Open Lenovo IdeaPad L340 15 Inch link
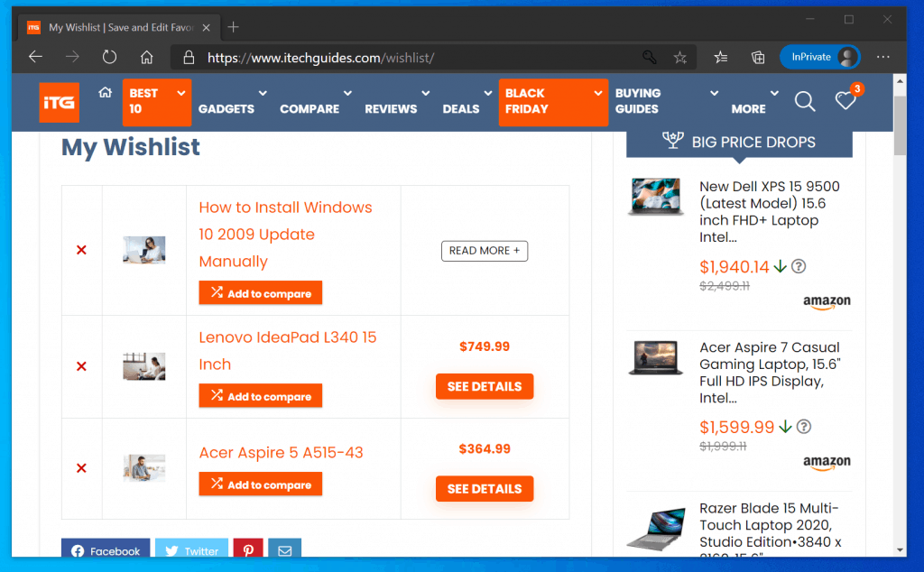The image size is (924, 572). pos(288,350)
